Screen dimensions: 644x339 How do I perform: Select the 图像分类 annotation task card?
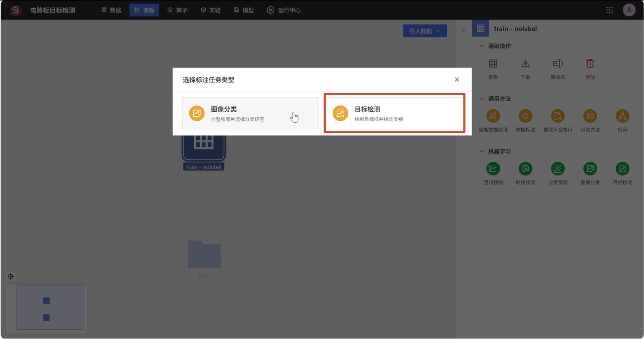pos(250,113)
